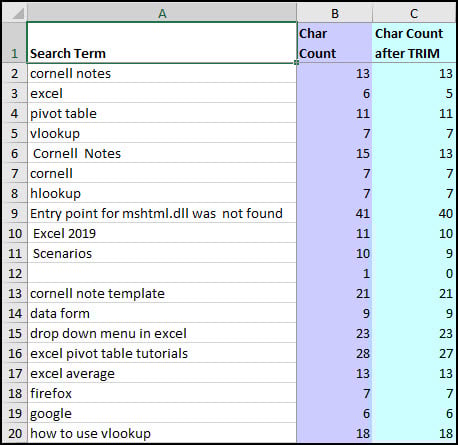Screen dimensions: 458x445
Task: Select row 2 header
Action: point(15,73)
